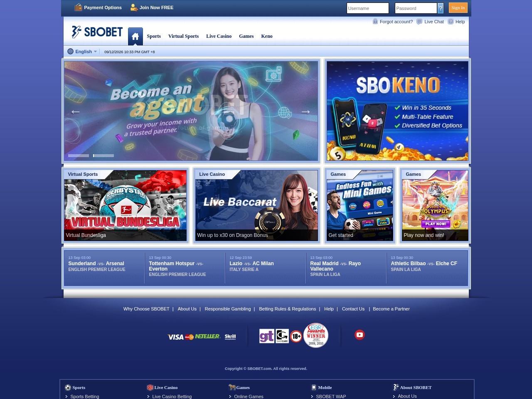Viewport: 532px width, 399px height.
Task: Open the Live Baccarat promo thumbnail
Action: pyautogui.click(x=256, y=205)
